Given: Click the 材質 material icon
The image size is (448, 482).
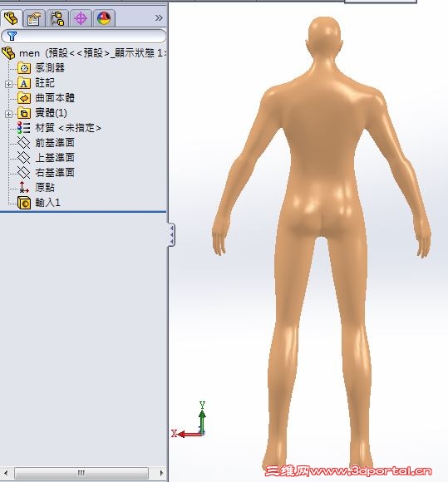Looking at the screenshot, I should coord(23,128).
